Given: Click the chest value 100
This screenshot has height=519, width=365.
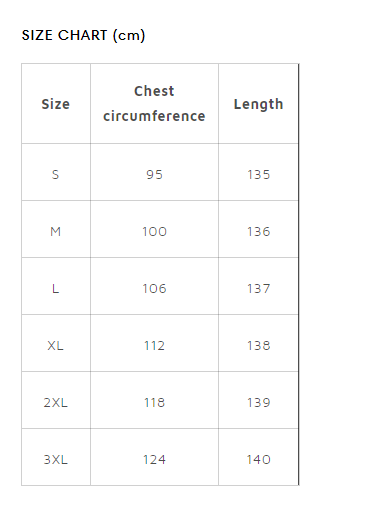Looking at the screenshot, I should pyautogui.click(x=154, y=232).
